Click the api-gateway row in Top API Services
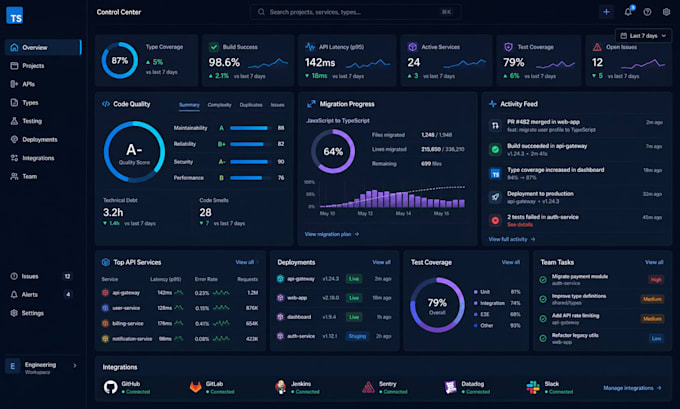The width and height of the screenshot is (680, 409). tap(180, 293)
